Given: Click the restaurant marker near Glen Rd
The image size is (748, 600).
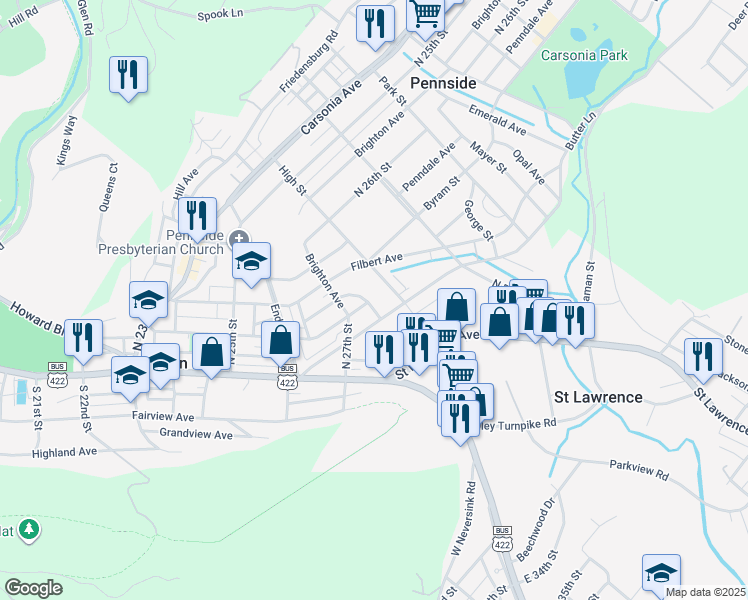Looking at the screenshot, I should pos(129,75).
